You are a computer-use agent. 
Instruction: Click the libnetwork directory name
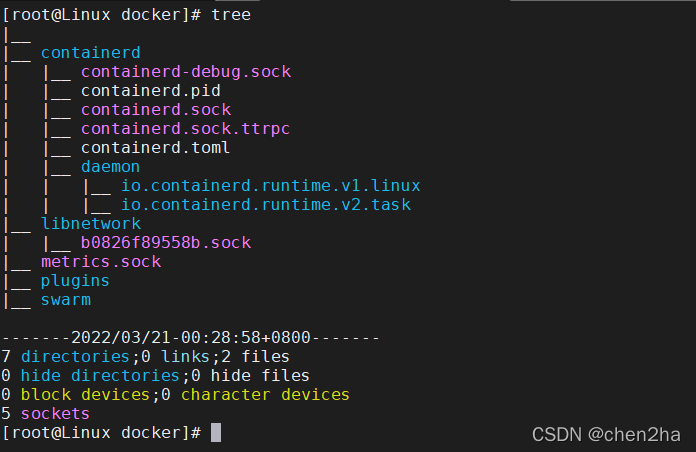coord(90,224)
